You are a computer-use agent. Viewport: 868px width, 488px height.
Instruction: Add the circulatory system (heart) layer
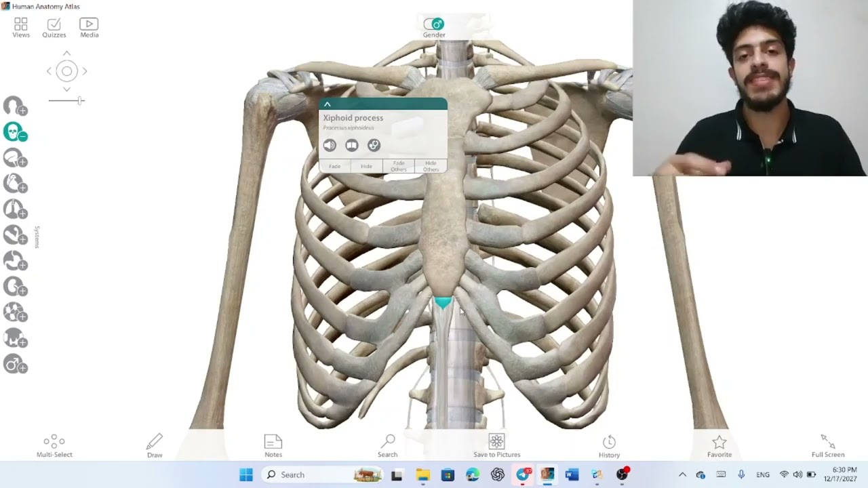point(15,184)
